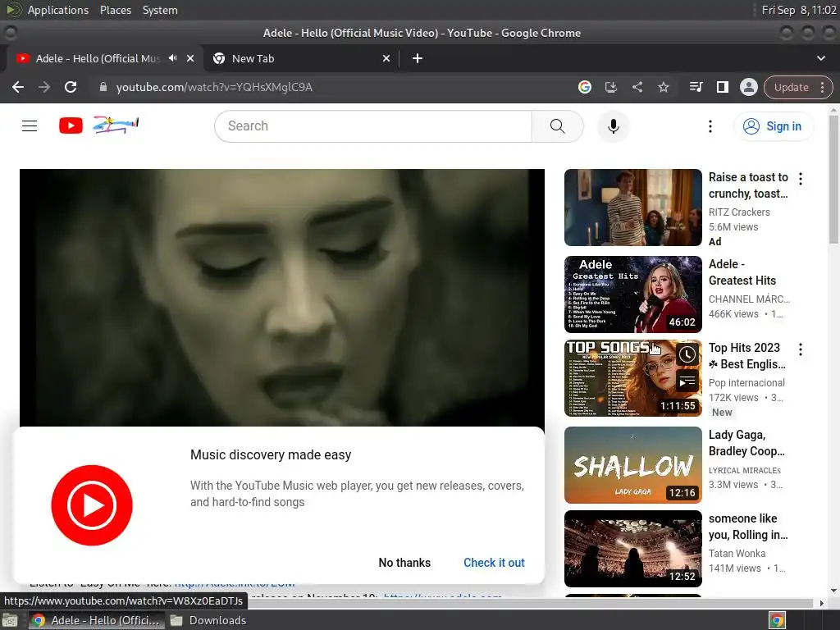Click Lady Gaga, Bradley Cooper title
Screen dimensions: 840x630
coord(746,442)
